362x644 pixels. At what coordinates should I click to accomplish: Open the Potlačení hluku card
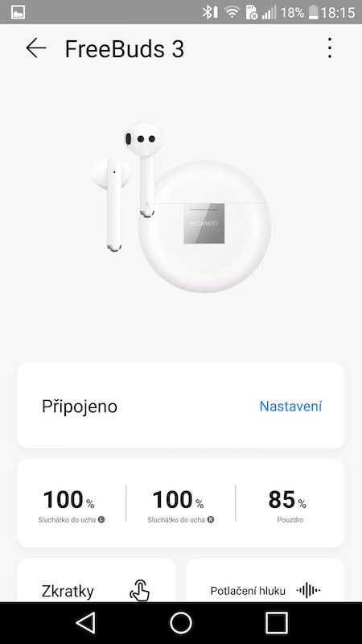pos(265,580)
